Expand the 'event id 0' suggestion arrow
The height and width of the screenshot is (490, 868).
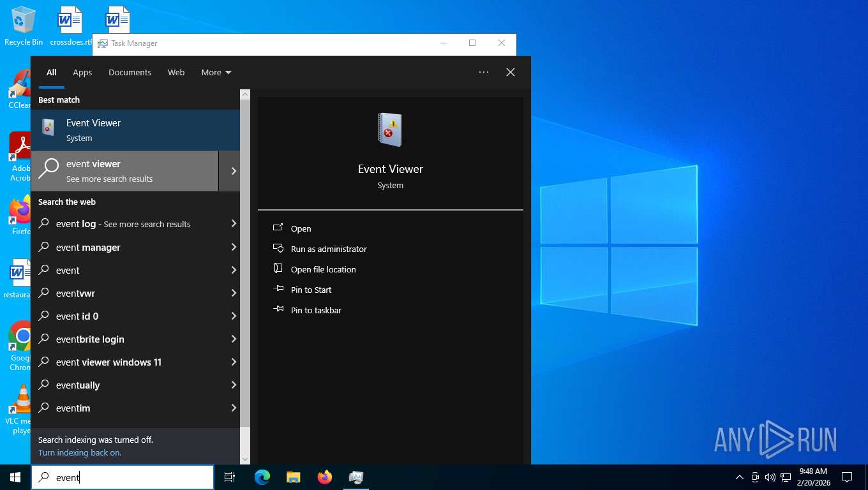tap(234, 316)
